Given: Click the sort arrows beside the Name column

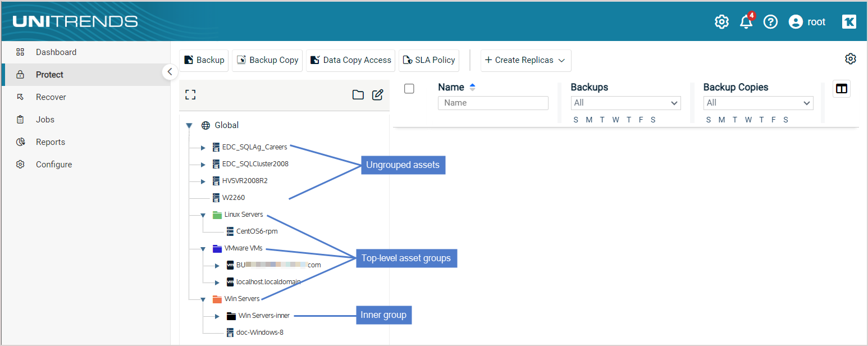Looking at the screenshot, I should tap(472, 87).
